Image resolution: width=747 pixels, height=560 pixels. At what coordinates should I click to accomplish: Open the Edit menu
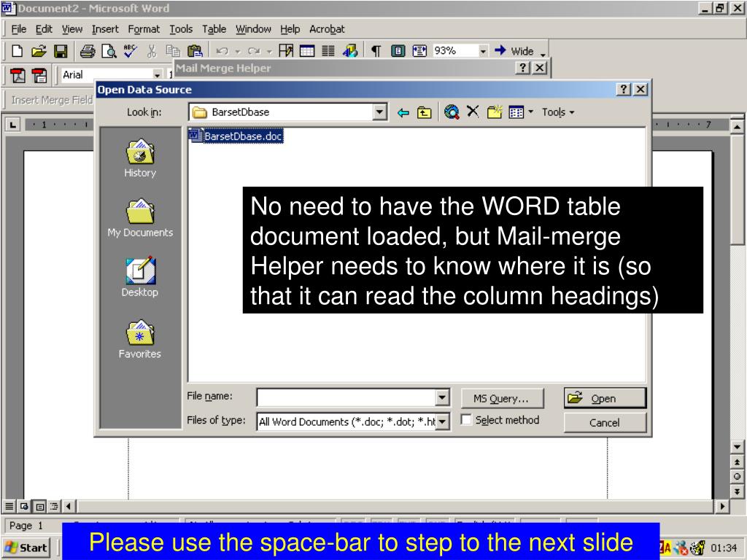(44, 29)
